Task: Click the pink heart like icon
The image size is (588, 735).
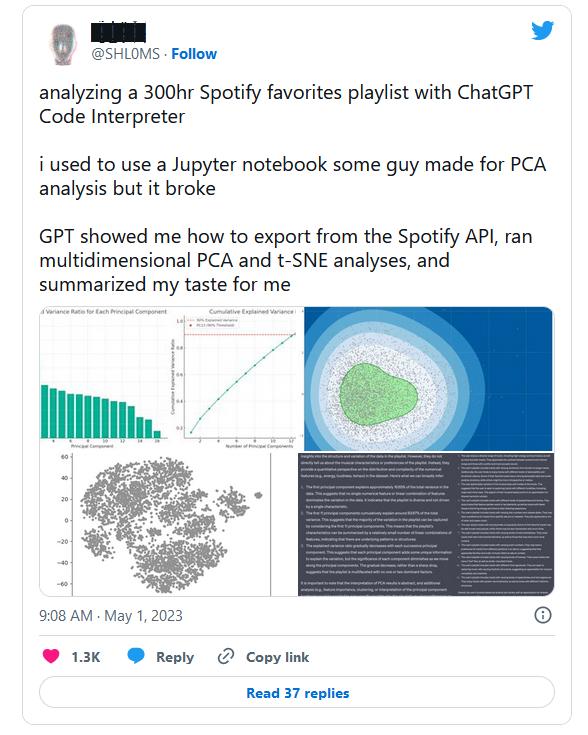Action: tap(51, 655)
